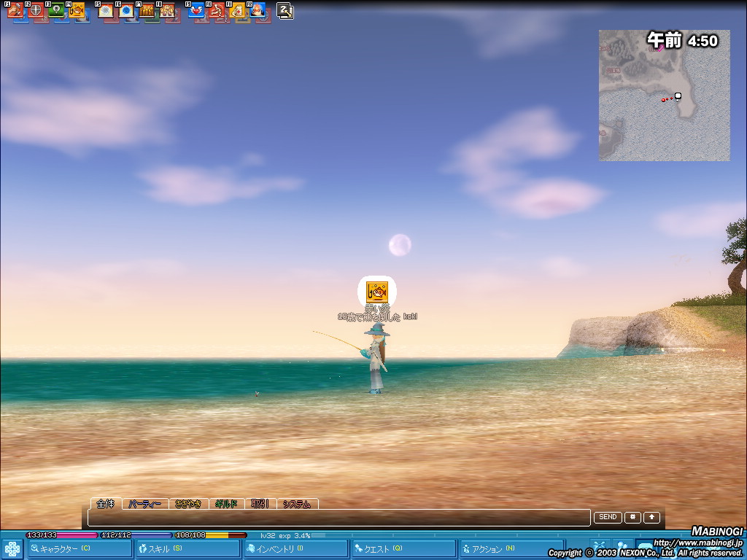The width and height of the screenshot is (747, 560).
Task: Click the F12 hotkey skill icon
Action: (258, 11)
